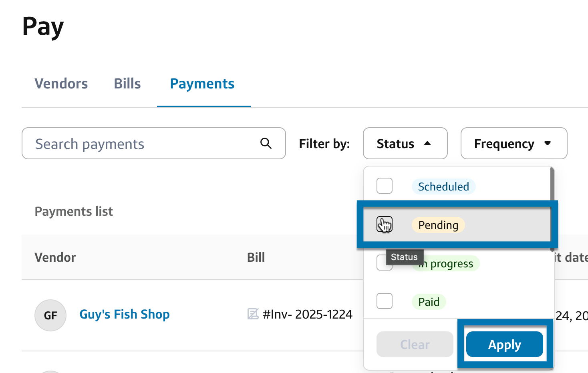Click the GF vendor avatar
The height and width of the screenshot is (373, 588).
(x=50, y=315)
